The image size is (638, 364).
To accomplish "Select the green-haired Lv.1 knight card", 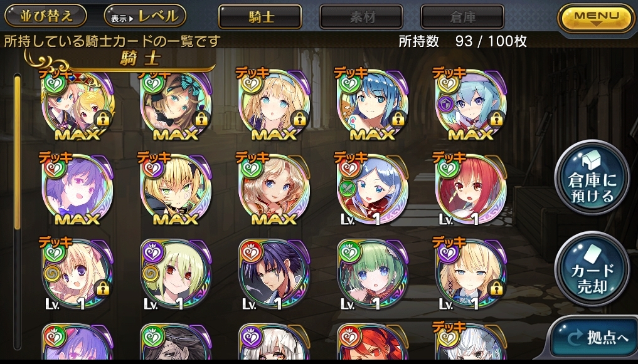I will [x=372, y=274].
